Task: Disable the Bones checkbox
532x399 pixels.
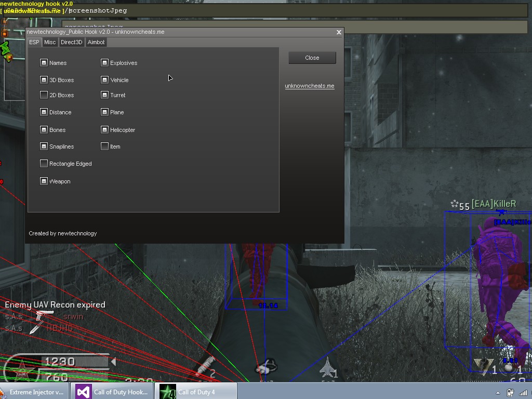Action: [44, 130]
